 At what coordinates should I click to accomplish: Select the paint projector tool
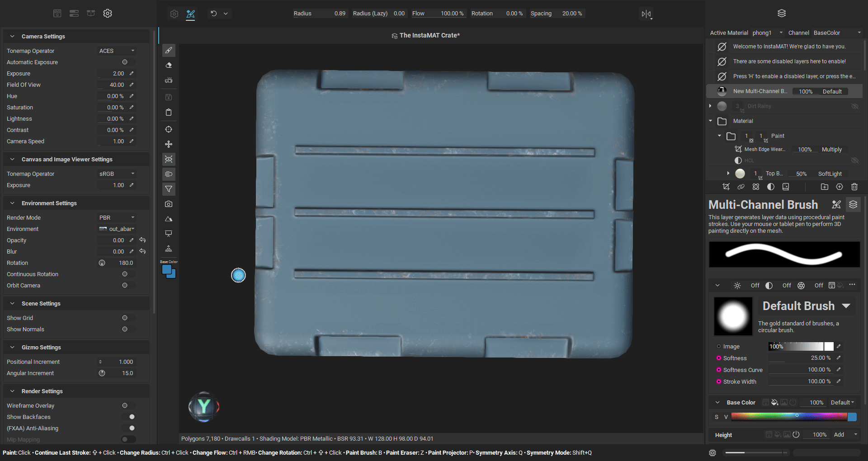(x=169, y=80)
